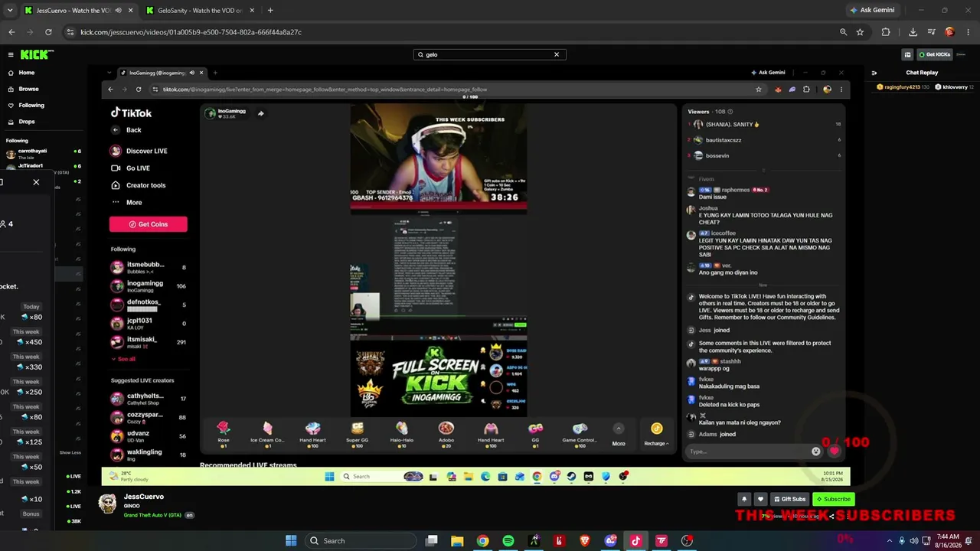Open the zoom indicator in the address bar
Screen dimensions: 980x551
point(843,32)
